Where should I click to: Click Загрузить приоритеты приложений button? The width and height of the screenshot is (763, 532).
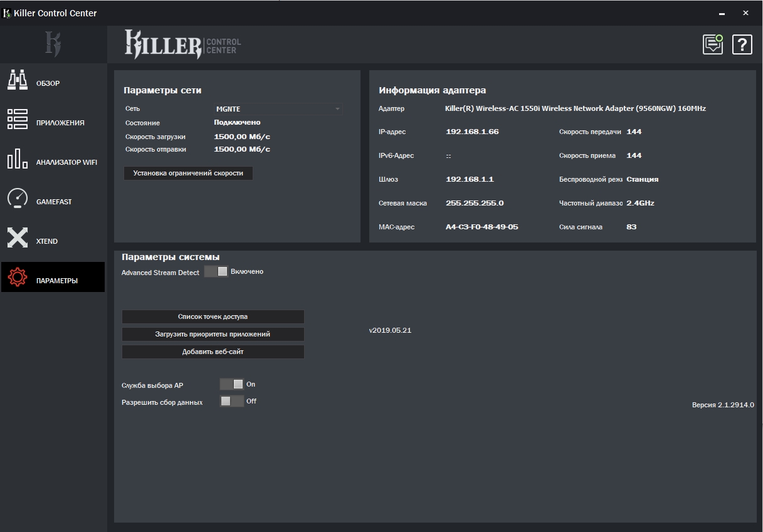click(213, 334)
